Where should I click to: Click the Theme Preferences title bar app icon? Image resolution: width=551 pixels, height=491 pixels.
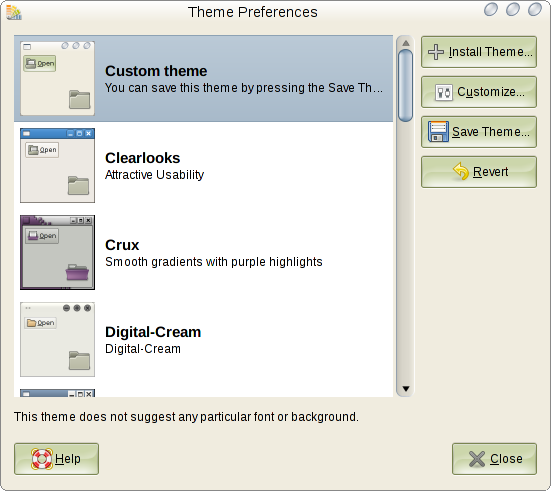tap(14, 12)
